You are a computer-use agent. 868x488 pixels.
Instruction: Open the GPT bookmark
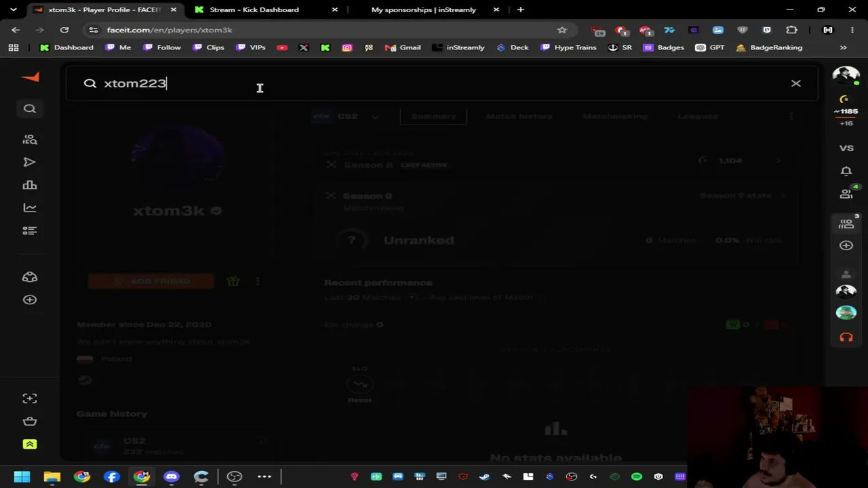(x=710, y=47)
